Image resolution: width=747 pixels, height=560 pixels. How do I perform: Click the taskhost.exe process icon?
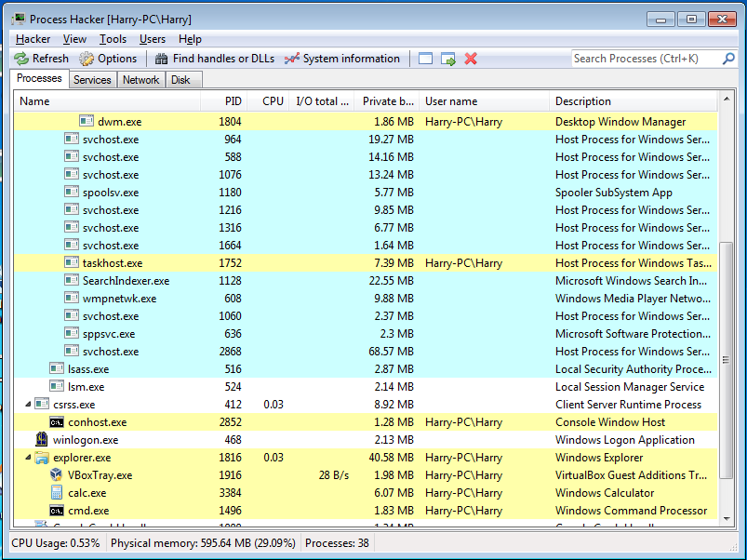72,262
